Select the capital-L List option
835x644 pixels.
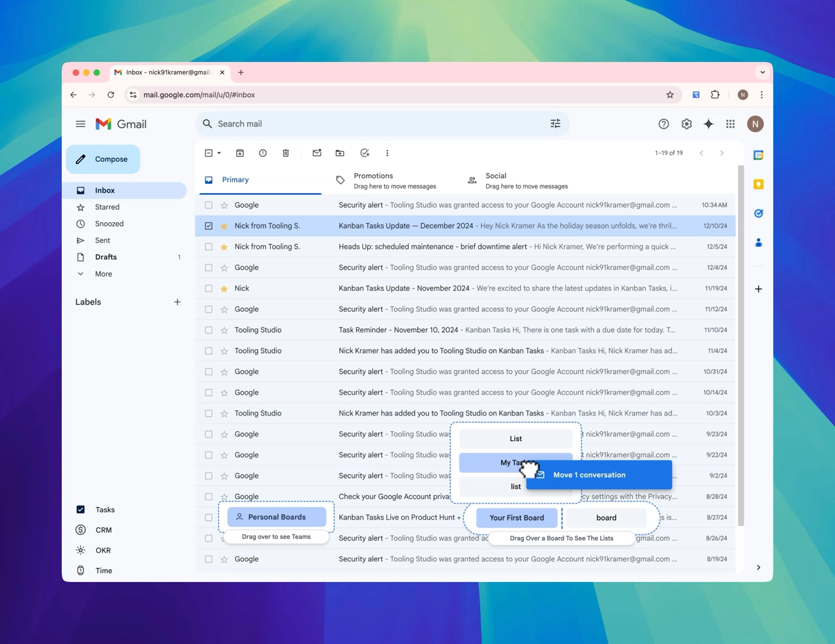pyautogui.click(x=515, y=438)
